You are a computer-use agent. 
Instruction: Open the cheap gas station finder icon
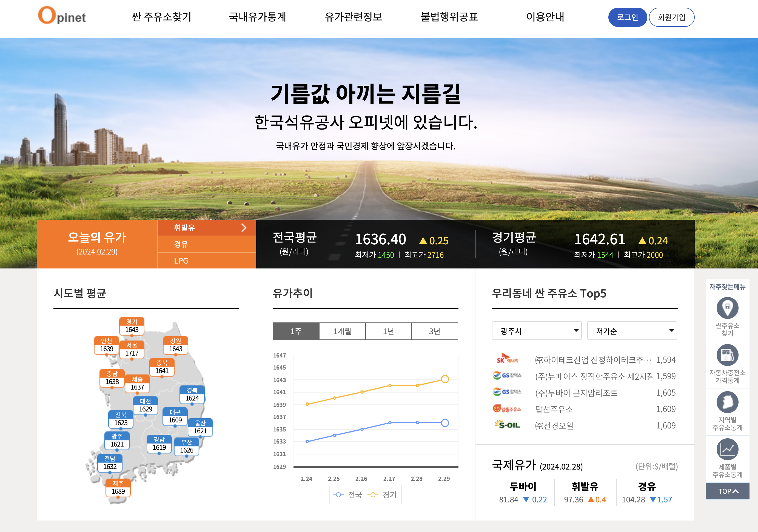[x=727, y=308]
